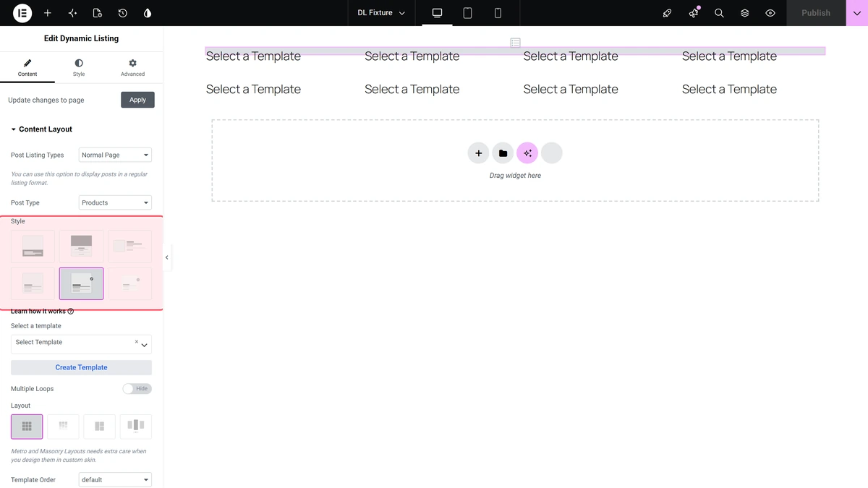Click the 'Select a template' label
The image size is (868, 488).
[36, 326]
